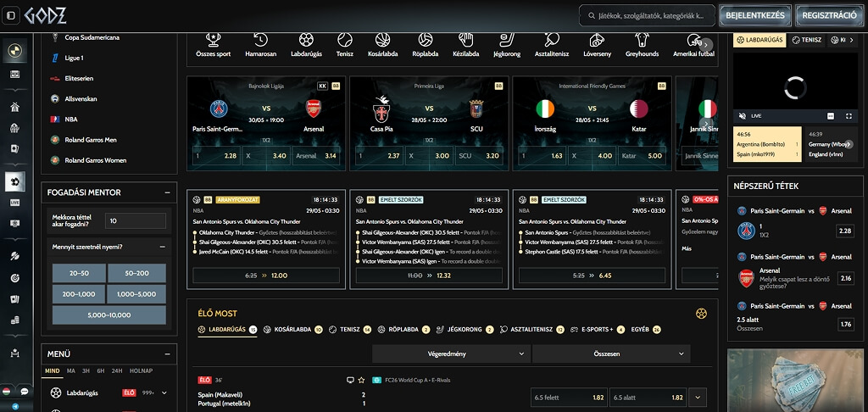
Task: Open the home icon in left sidebar
Action: point(15,108)
